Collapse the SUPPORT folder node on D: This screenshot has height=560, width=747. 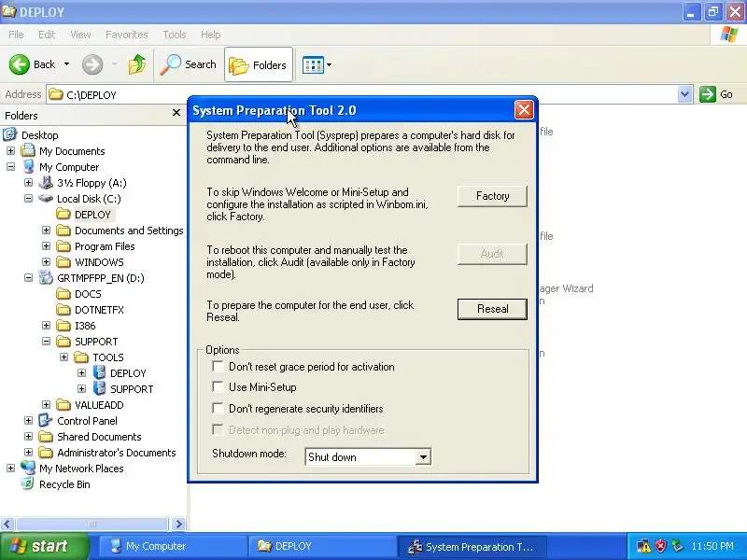click(46, 342)
